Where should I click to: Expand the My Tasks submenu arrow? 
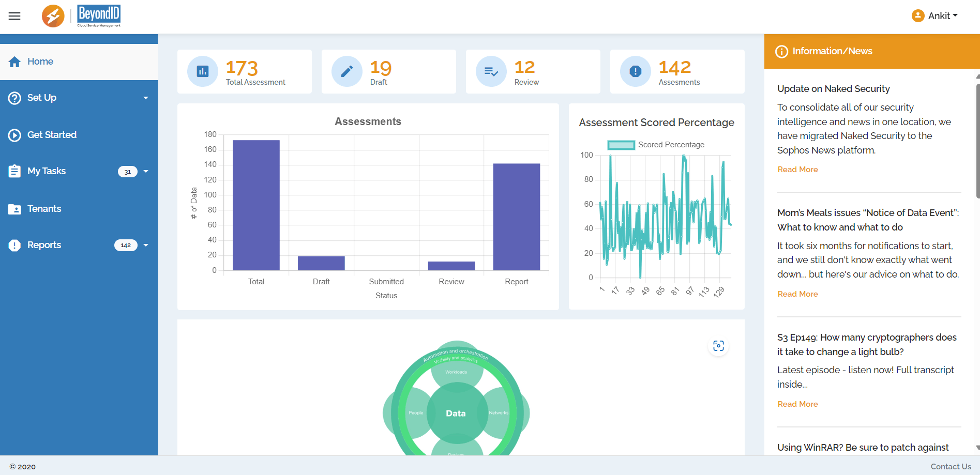(x=146, y=171)
